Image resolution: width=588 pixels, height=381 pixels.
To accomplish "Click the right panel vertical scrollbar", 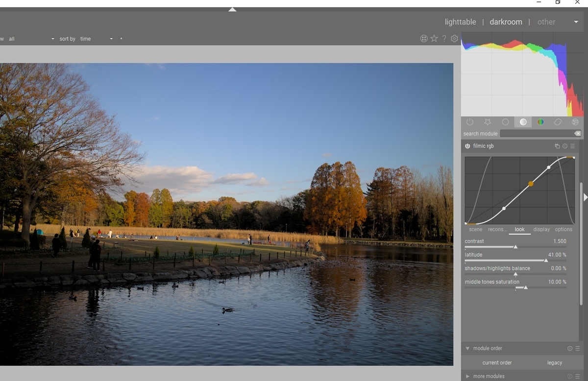I will click(582, 244).
